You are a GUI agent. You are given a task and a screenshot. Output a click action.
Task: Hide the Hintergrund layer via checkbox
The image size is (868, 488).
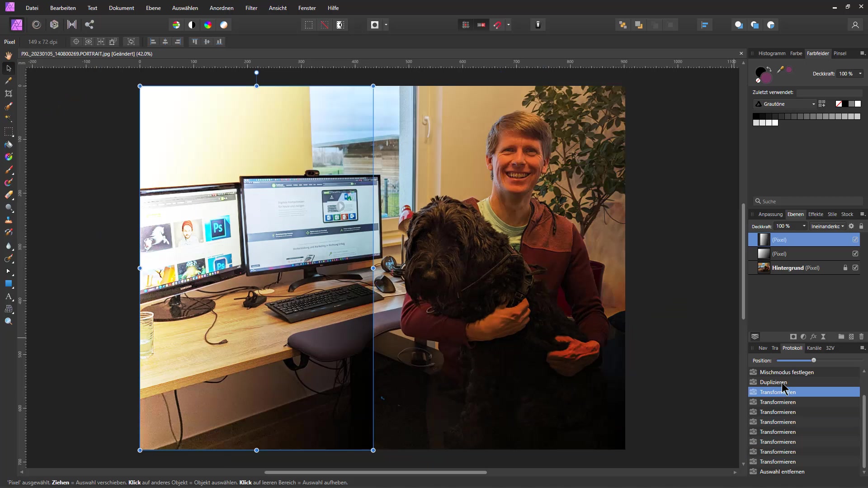pos(855,268)
